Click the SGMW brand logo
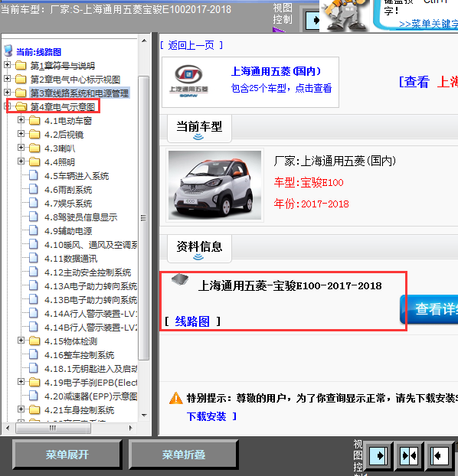This screenshot has width=458, height=476. [x=188, y=81]
